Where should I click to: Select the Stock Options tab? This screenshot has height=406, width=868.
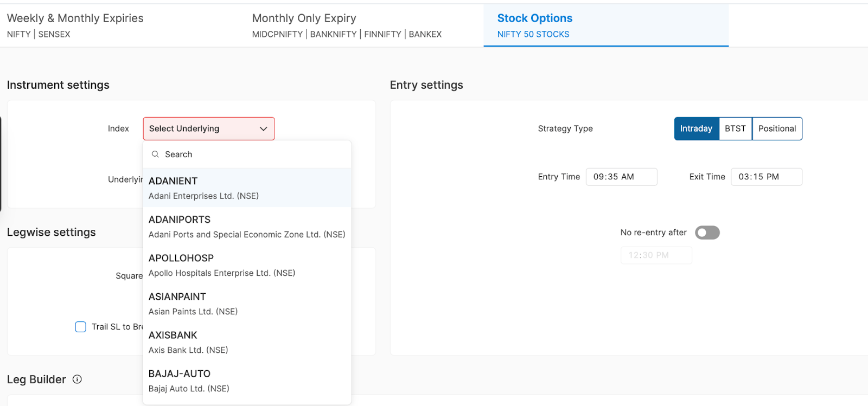pos(606,25)
